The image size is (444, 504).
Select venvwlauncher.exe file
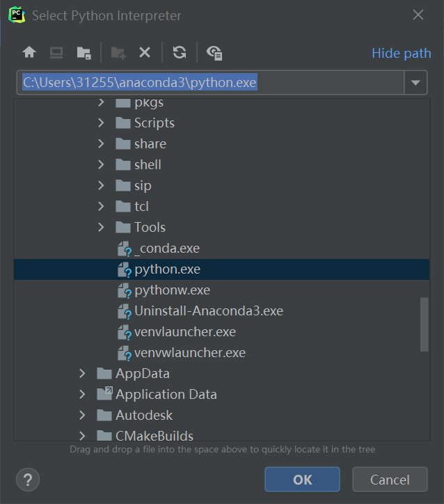[x=222, y=353]
